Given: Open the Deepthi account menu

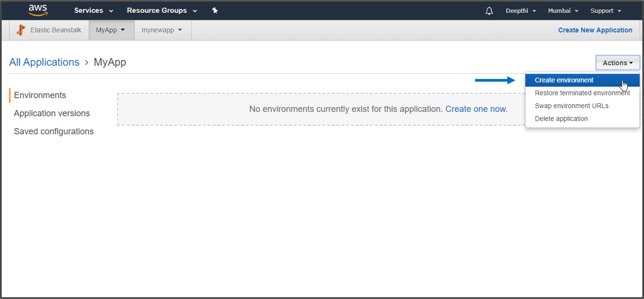Looking at the screenshot, I should coord(521,11).
